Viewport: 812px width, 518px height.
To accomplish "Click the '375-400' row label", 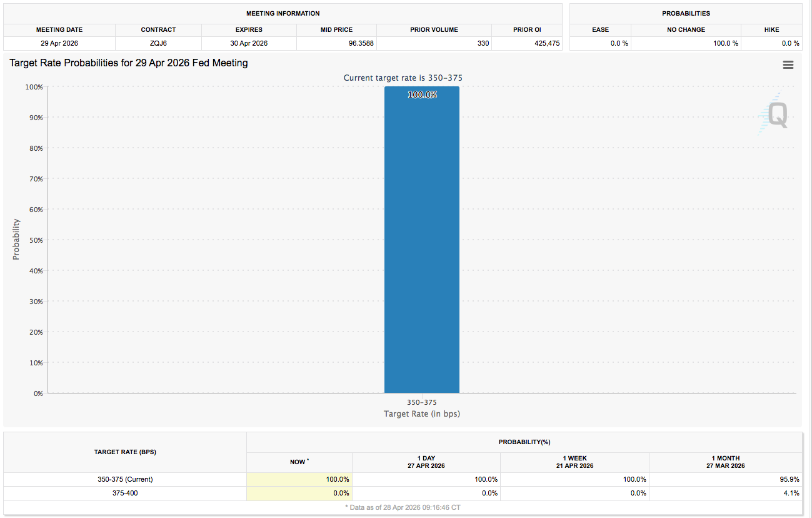I will click(x=125, y=494).
